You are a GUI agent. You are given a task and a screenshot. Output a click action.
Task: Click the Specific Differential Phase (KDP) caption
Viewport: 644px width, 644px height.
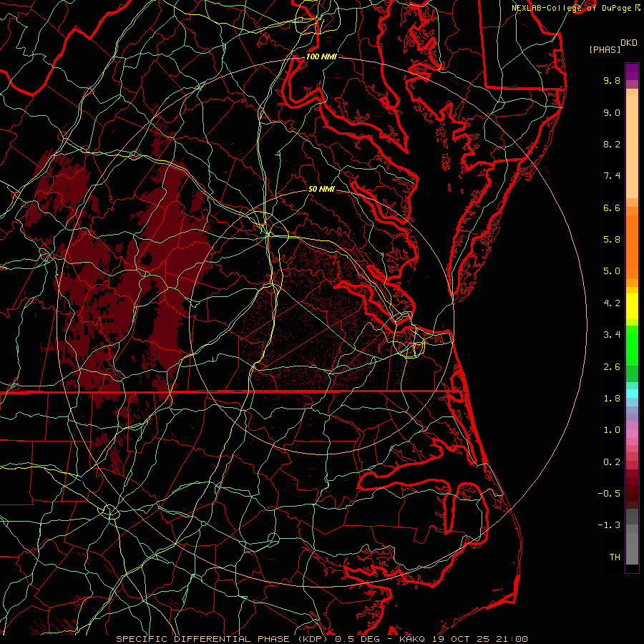point(224,639)
